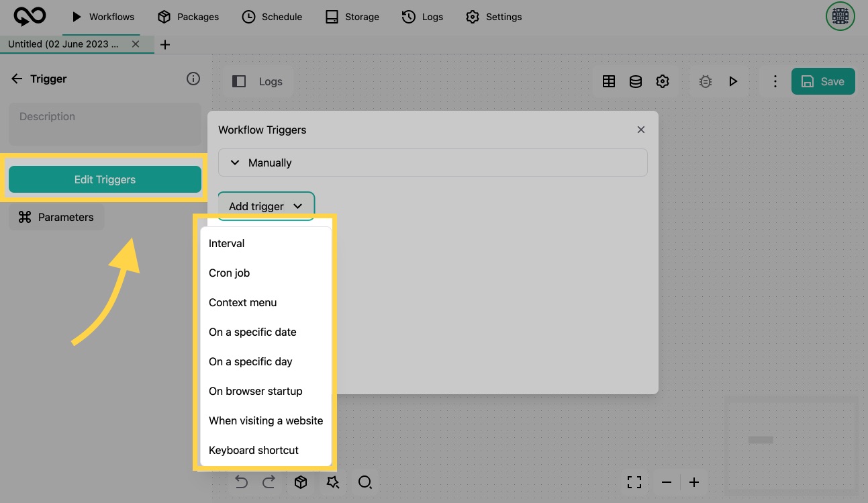Open the table icon in the toolbar
868x503 pixels.
609,81
